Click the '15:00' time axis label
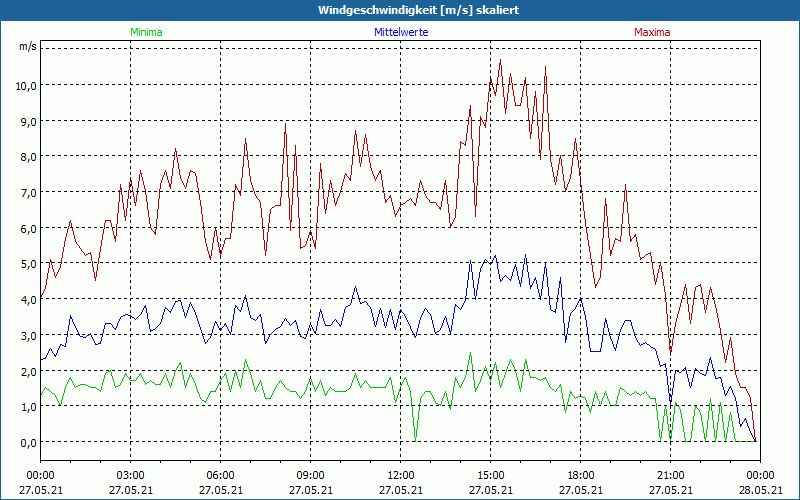 491,476
